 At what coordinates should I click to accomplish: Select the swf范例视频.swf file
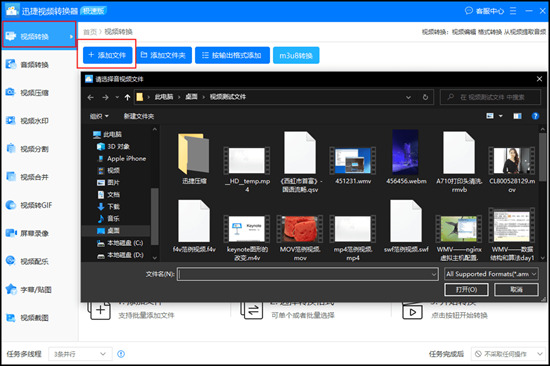point(406,226)
